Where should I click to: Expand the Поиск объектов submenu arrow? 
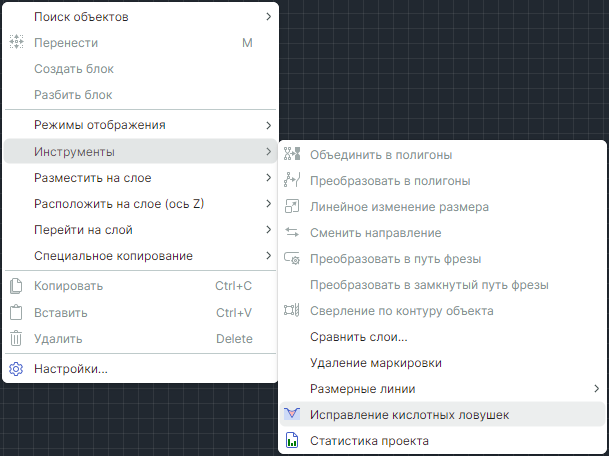tap(268, 17)
